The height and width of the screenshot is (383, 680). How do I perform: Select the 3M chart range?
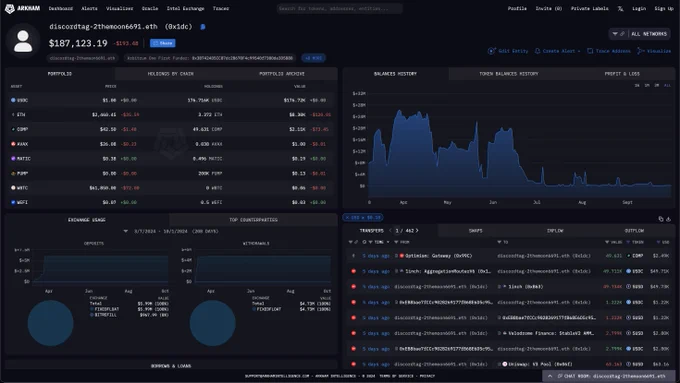click(x=657, y=85)
